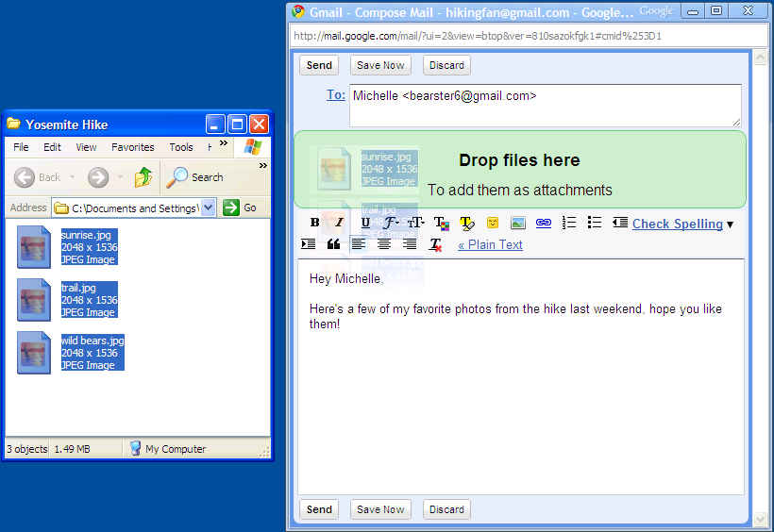This screenshot has width=774, height=532.
Task: Expand hidden toolbar buttons chevron
Action: (x=263, y=166)
